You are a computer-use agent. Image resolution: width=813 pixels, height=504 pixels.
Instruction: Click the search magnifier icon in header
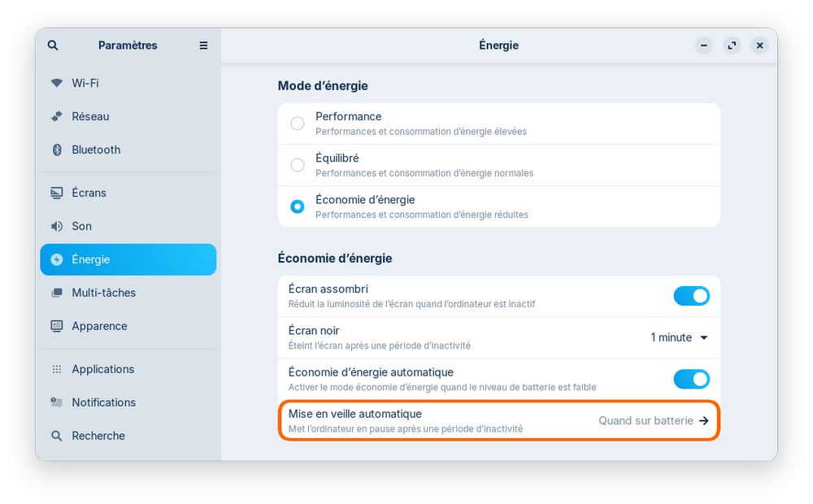coord(53,46)
